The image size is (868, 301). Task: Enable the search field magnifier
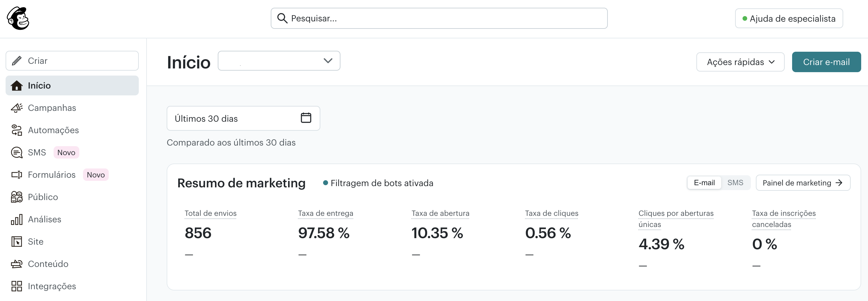(283, 18)
